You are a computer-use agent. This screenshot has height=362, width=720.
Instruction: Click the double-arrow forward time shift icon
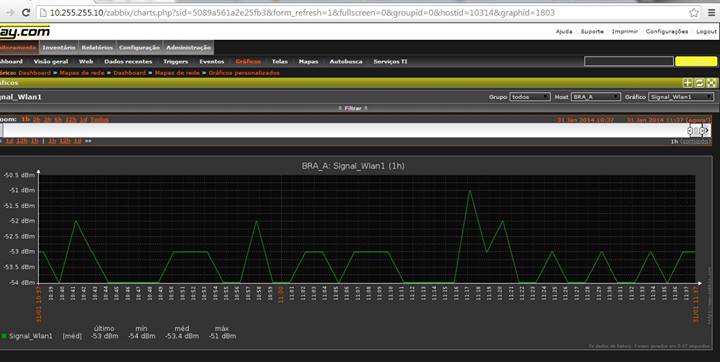88,141
